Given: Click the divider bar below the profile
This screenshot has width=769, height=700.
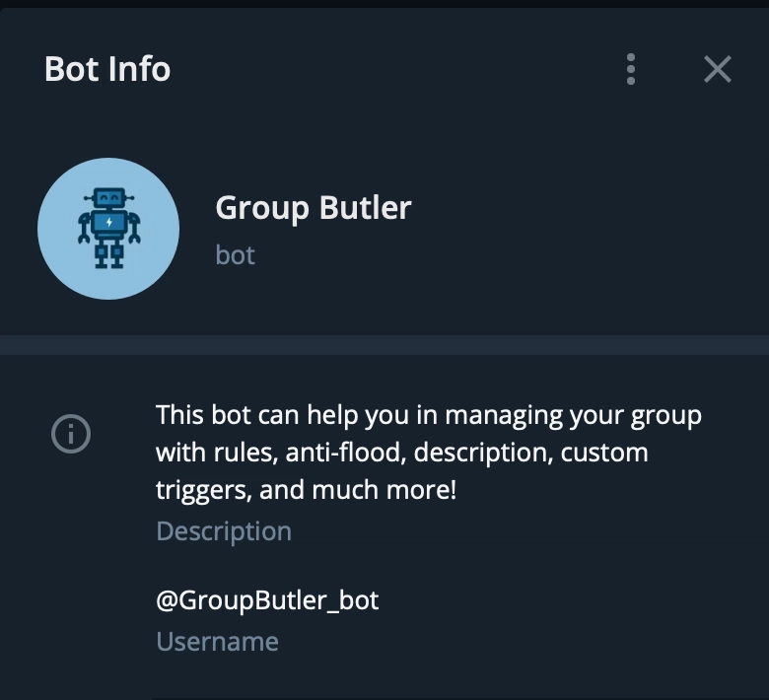Looking at the screenshot, I should coord(384,345).
